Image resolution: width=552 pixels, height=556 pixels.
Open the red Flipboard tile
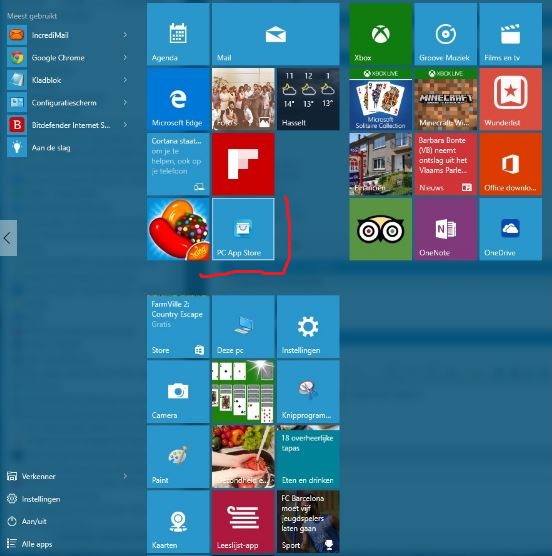coord(243,164)
